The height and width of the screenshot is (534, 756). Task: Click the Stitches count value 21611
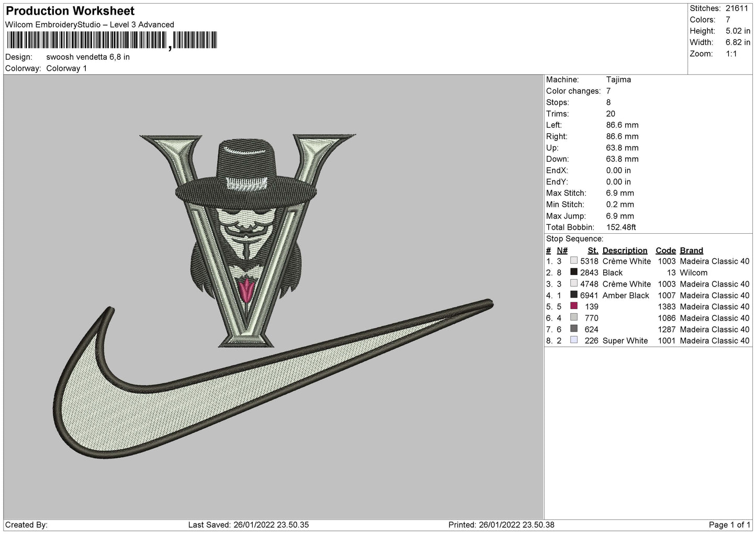(737, 8)
